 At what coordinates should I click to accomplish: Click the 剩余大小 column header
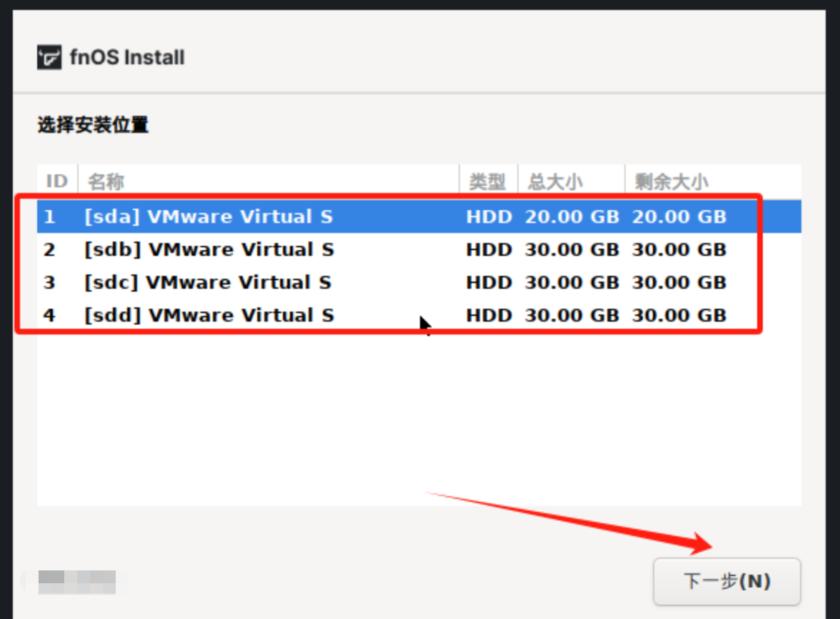click(x=671, y=182)
